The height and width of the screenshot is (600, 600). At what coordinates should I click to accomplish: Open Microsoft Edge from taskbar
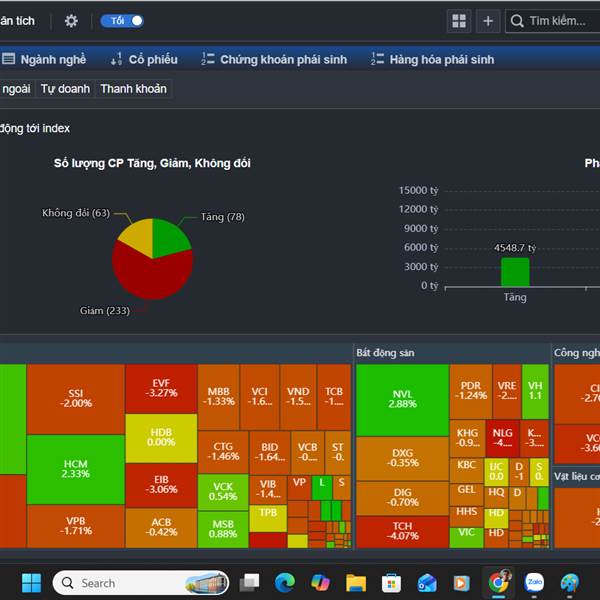click(x=285, y=583)
